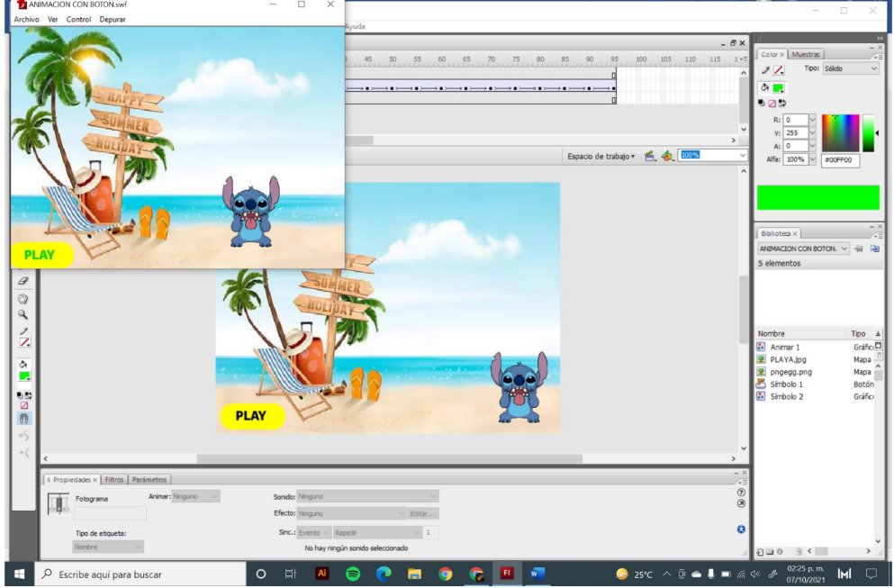Open the 100% zoom level dropdown

tap(743, 156)
